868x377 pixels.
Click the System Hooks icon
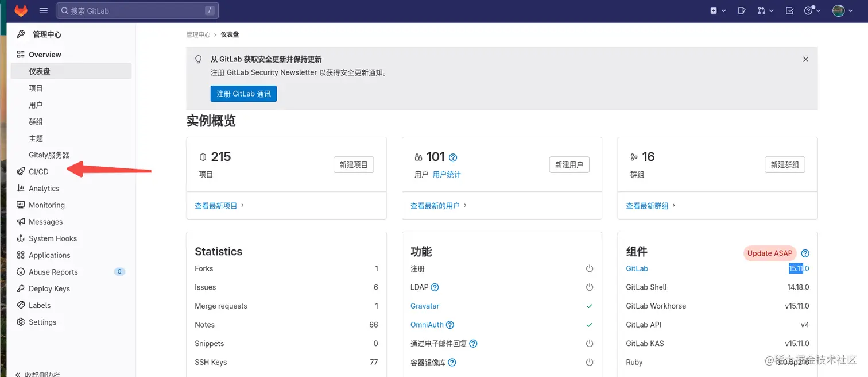click(21, 238)
